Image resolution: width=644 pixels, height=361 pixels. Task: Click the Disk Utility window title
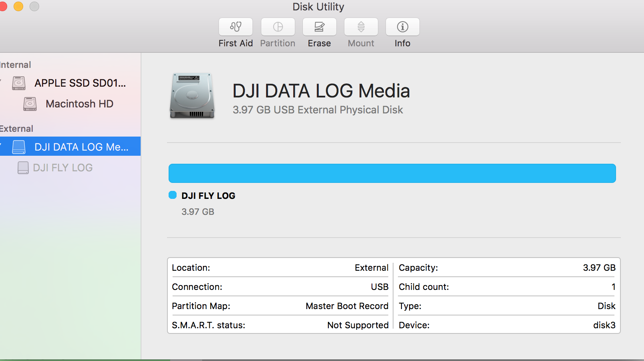pos(318,7)
